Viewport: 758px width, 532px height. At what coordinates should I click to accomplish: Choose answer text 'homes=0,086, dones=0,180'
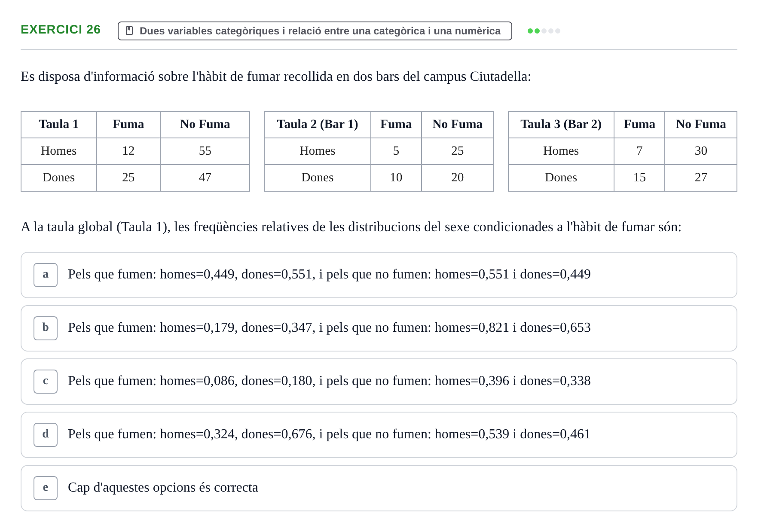click(x=236, y=381)
